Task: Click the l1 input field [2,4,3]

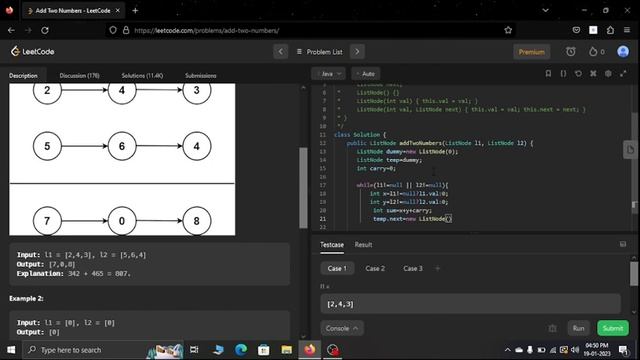Action: 471,304
